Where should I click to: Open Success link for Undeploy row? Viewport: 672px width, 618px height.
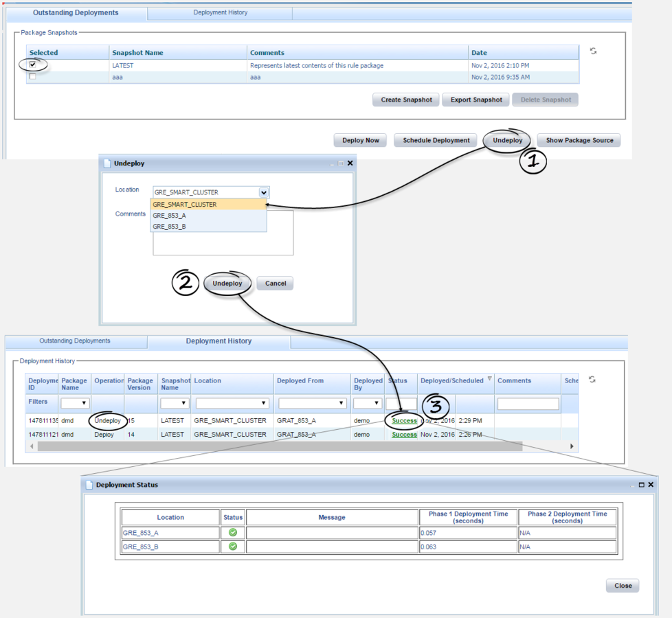(404, 420)
